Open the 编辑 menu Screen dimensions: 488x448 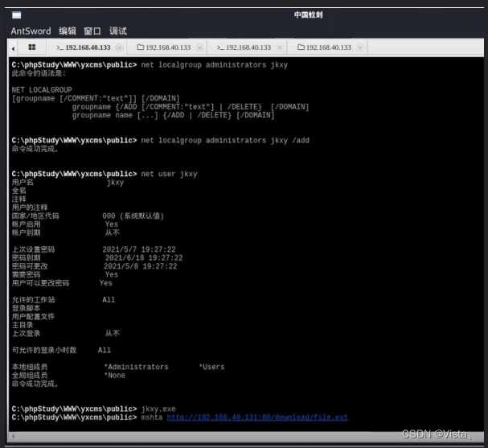tap(68, 31)
